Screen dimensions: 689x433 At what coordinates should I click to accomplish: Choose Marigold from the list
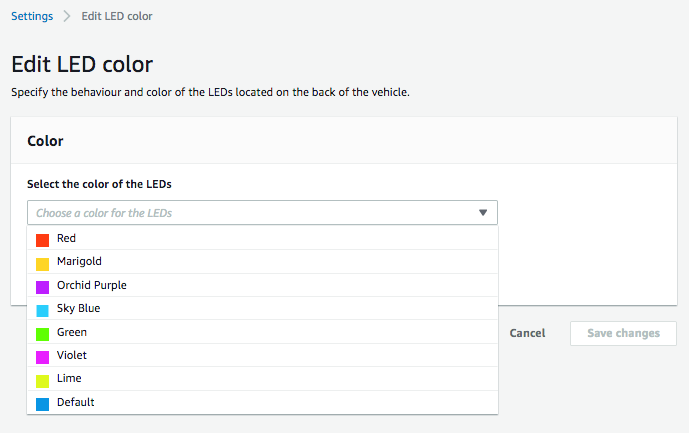[x=79, y=262]
